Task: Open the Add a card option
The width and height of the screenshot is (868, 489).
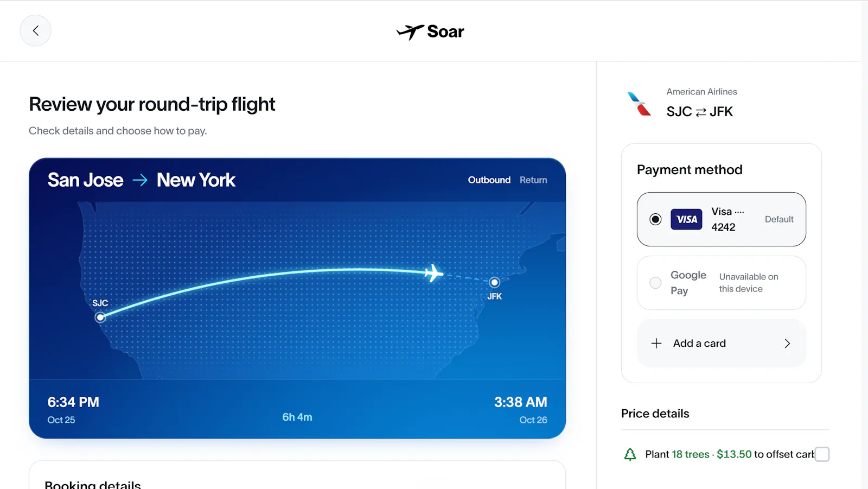Action: pyautogui.click(x=722, y=344)
